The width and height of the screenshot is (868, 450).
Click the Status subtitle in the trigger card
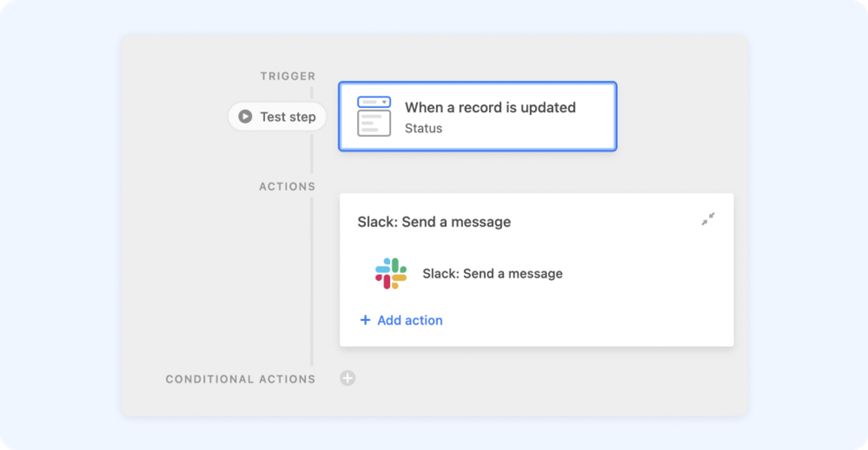pyautogui.click(x=424, y=128)
